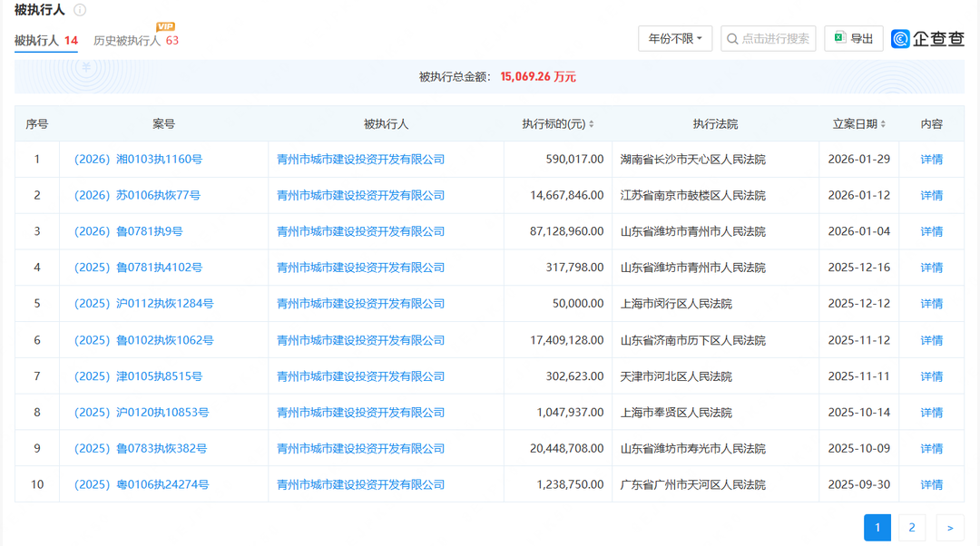
Task: Select page 1 button
Action: coord(877,528)
